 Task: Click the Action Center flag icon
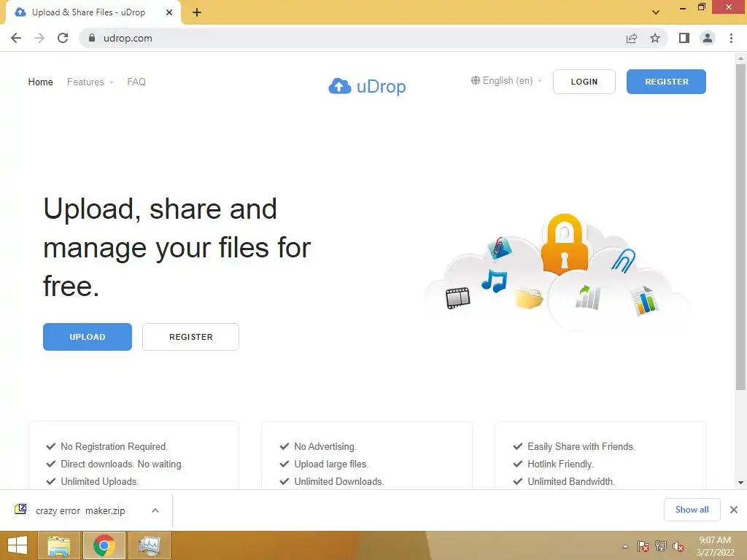click(643, 546)
